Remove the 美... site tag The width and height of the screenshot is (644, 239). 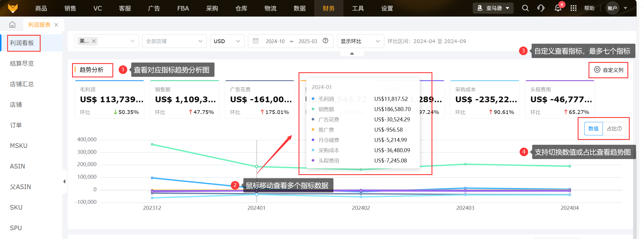coord(94,41)
